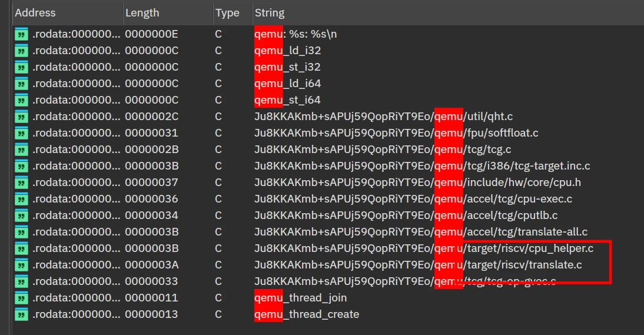The image size is (644, 335).
Task: Click string icon beside qemu_st_i64 row
Action: (21, 100)
